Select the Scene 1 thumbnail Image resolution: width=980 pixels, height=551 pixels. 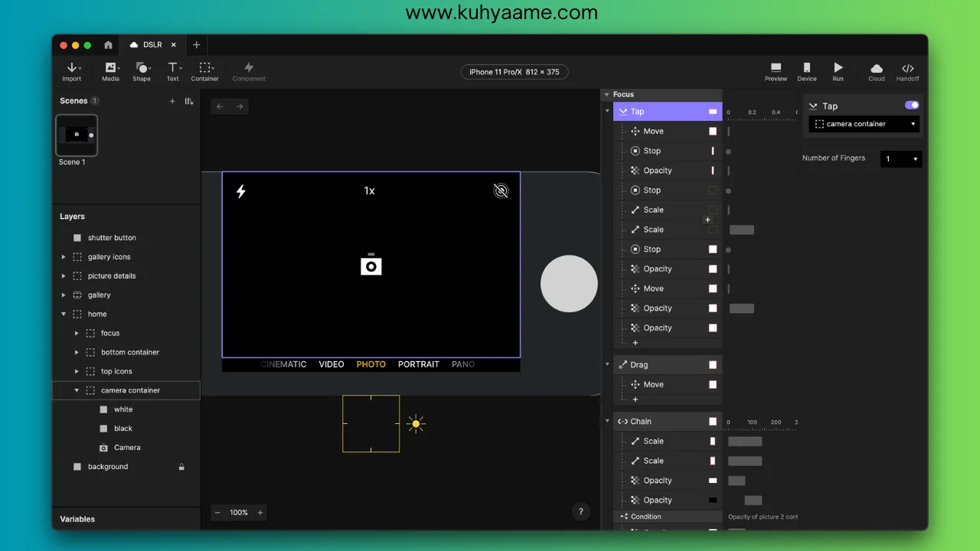coord(77,135)
